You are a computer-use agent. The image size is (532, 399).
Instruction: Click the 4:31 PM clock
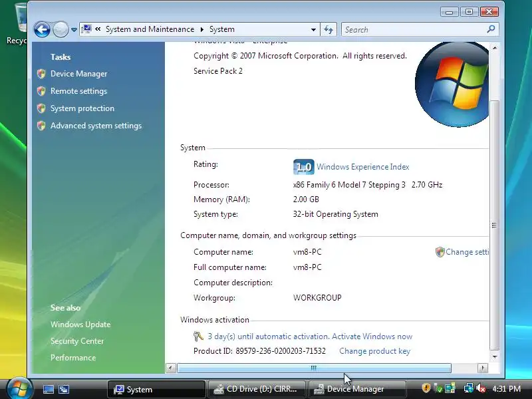click(506, 388)
